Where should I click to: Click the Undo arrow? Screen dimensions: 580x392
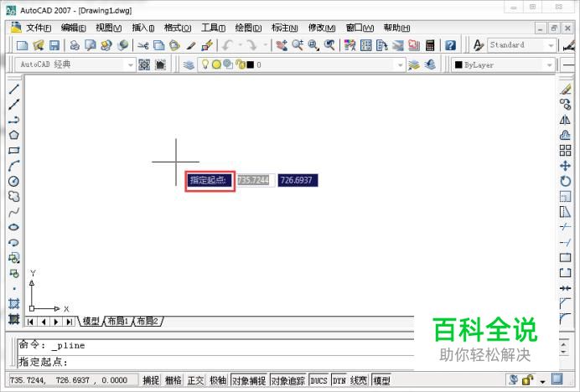[x=227, y=45]
